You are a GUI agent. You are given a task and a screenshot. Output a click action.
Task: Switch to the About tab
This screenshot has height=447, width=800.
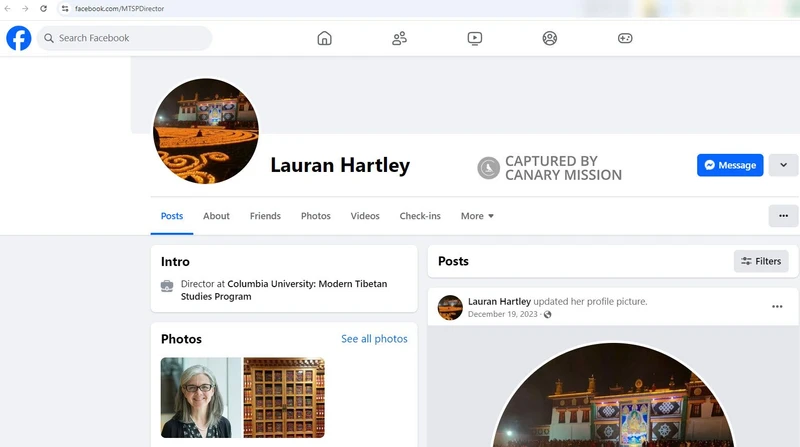tap(216, 216)
